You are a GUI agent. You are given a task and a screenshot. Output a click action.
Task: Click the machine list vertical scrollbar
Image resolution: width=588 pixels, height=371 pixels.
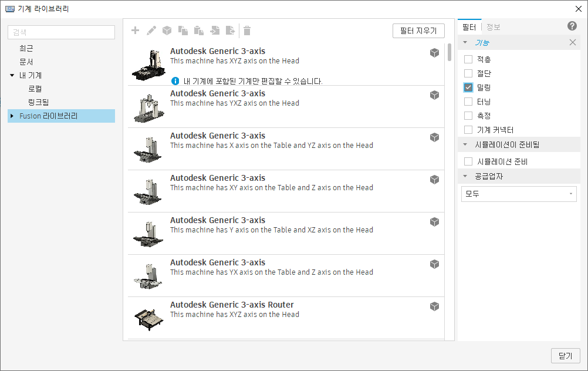pos(450,52)
